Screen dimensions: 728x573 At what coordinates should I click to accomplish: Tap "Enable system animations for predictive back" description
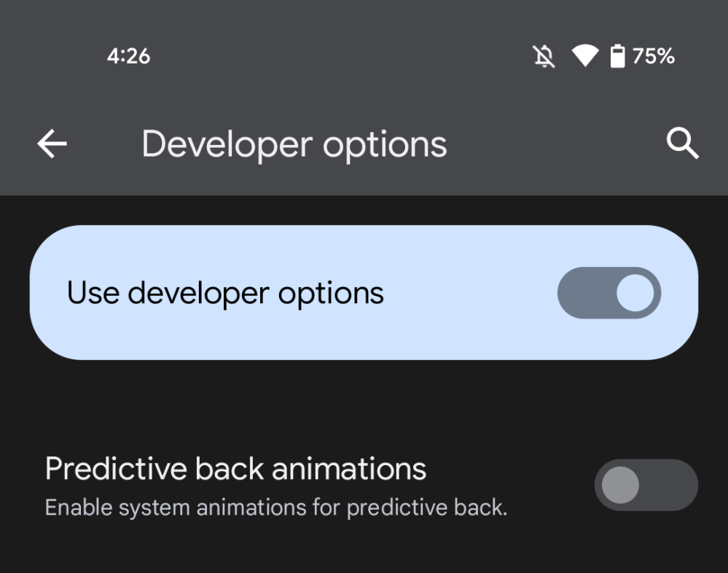(275, 507)
